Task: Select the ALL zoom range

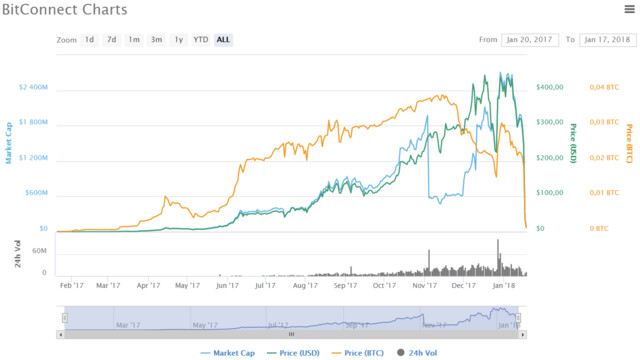Action: point(223,40)
